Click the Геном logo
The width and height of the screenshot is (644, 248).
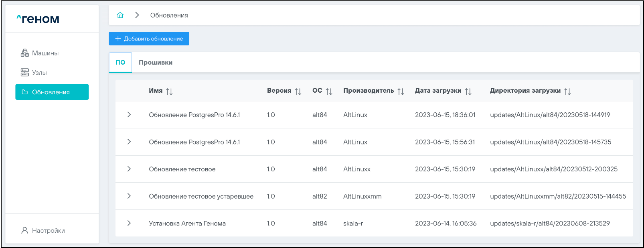[x=38, y=19]
